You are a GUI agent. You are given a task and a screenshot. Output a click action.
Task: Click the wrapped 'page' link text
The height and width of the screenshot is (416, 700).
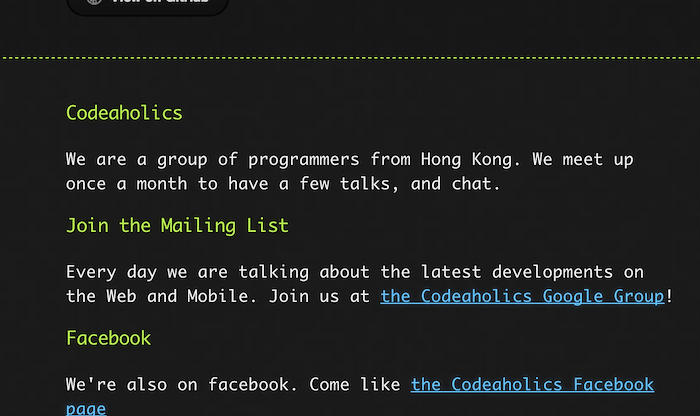(86, 409)
